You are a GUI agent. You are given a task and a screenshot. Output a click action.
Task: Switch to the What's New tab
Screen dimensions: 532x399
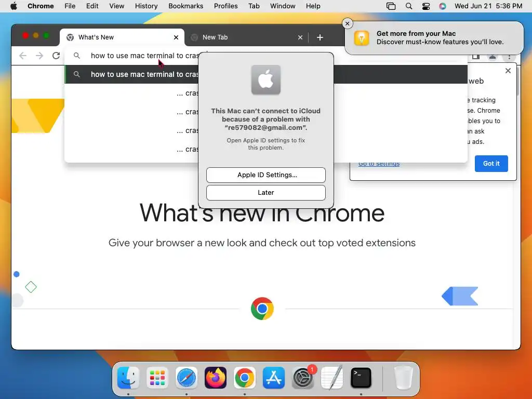coord(122,37)
